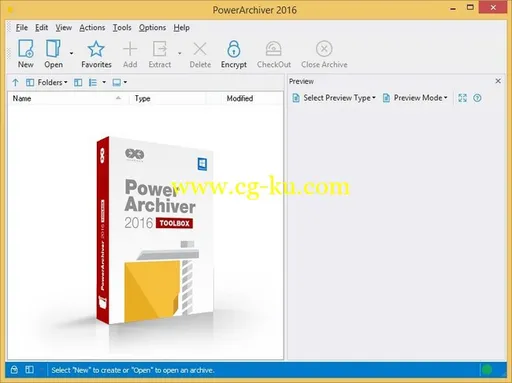The width and height of the screenshot is (512, 383).
Task: Open the Options menu
Action: coord(152,28)
